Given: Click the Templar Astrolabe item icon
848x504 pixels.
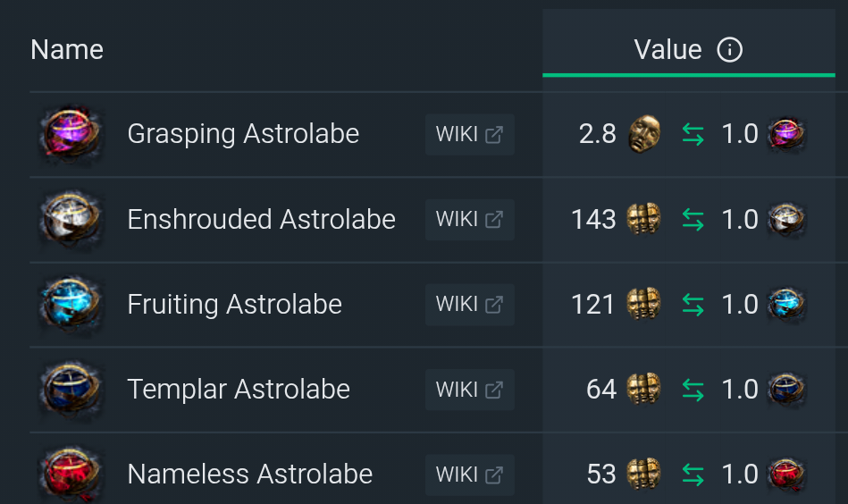Looking at the screenshot, I should pyautogui.click(x=71, y=390).
